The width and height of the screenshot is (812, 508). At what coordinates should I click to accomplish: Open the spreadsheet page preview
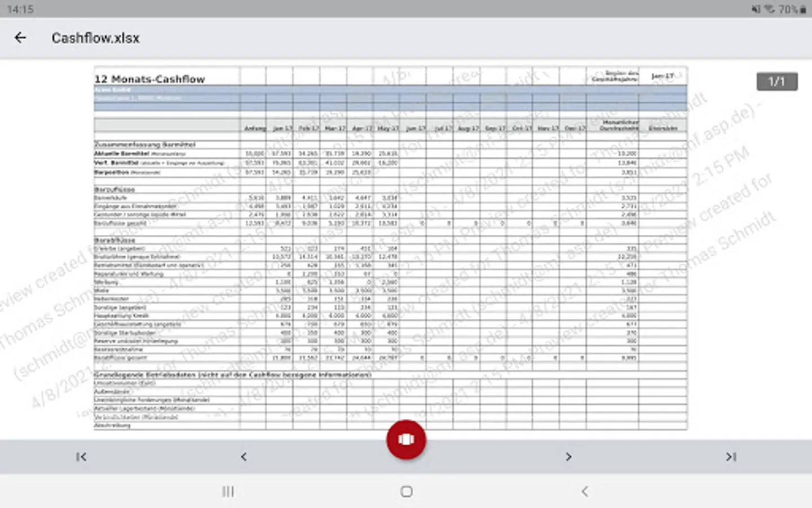pyautogui.click(x=390, y=248)
